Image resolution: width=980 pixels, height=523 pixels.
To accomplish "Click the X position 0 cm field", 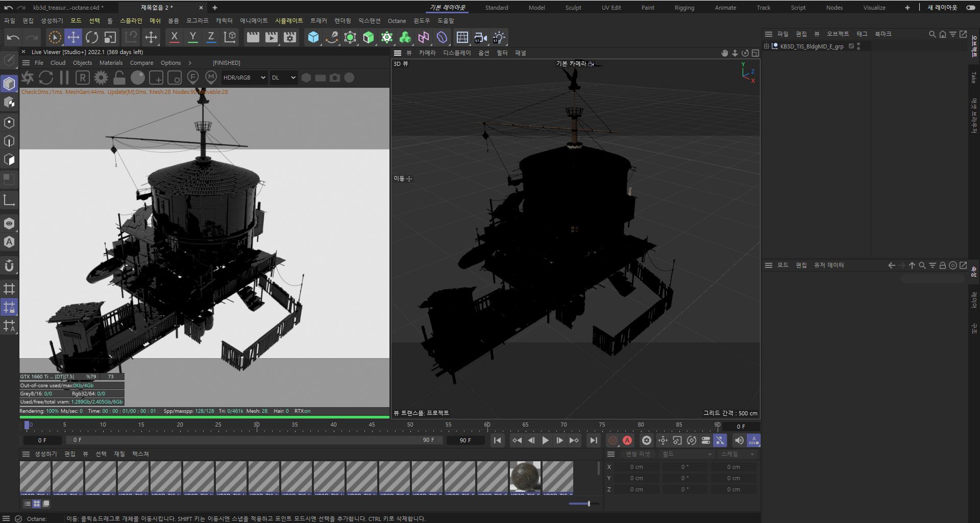I will (x=636, y=467).
